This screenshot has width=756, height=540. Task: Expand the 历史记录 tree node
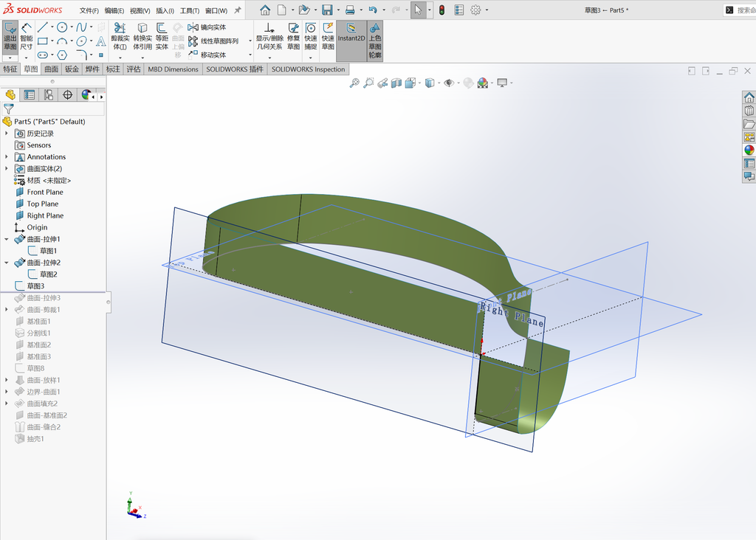click(x=6, y=134)
